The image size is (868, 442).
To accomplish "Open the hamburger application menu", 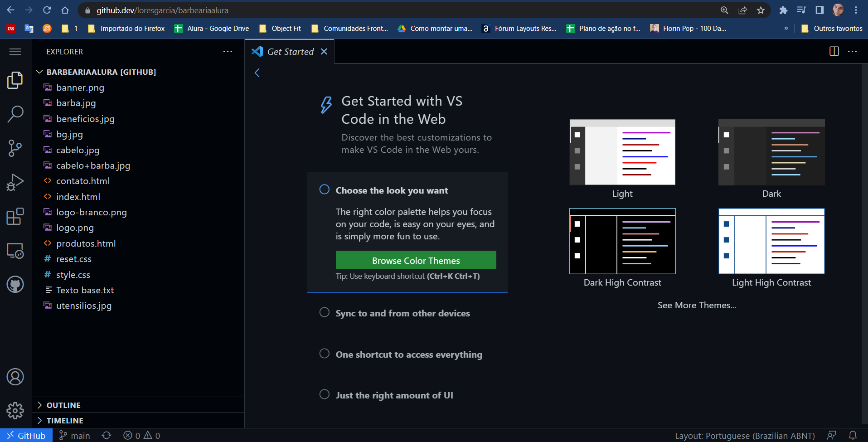I will tap(15, 52).
